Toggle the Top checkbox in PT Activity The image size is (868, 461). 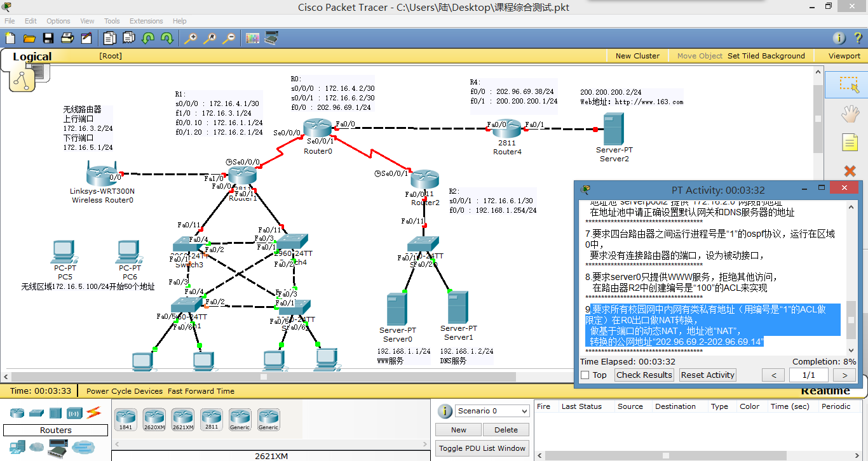pos(585,375)
